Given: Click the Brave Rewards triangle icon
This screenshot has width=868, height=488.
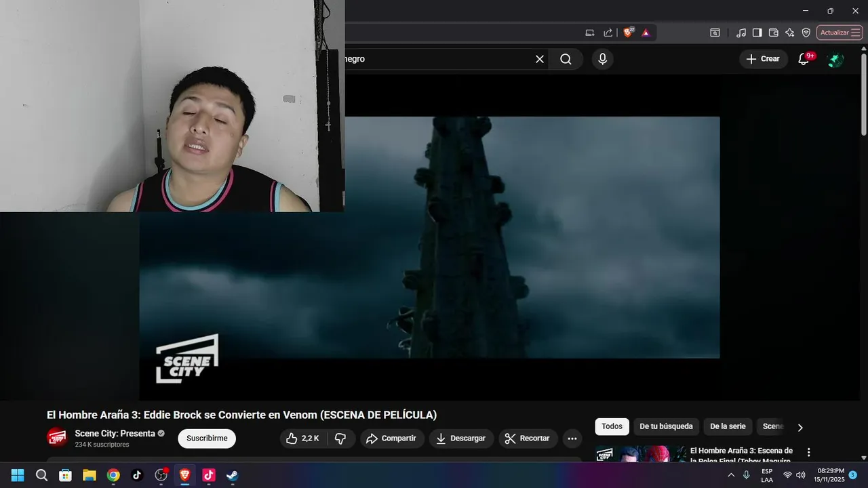Looking at the screenshot, I should tap(646, 33).
